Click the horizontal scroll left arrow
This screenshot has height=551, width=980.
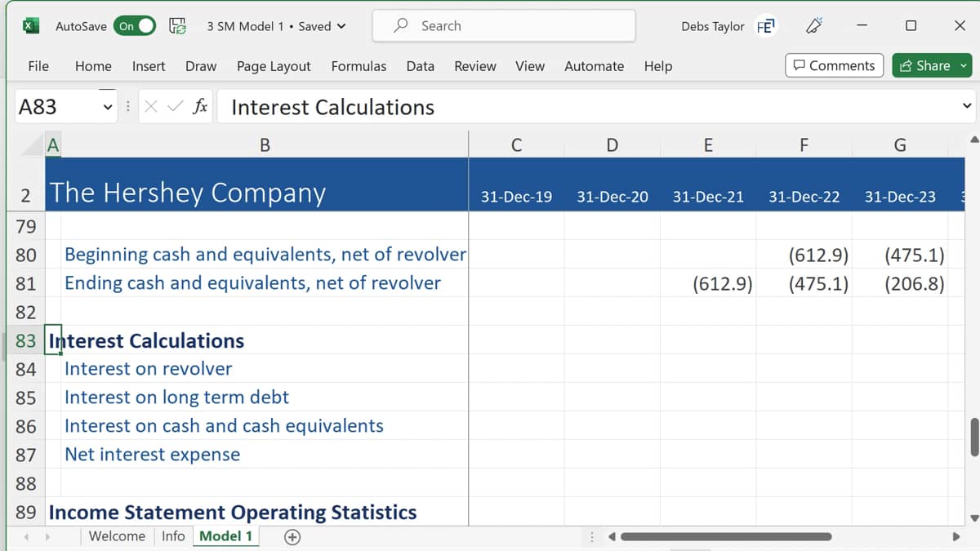(x=611, y=536)
